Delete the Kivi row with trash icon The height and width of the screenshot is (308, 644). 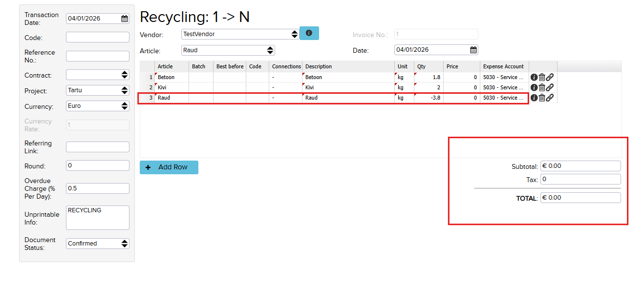(542, 87)
